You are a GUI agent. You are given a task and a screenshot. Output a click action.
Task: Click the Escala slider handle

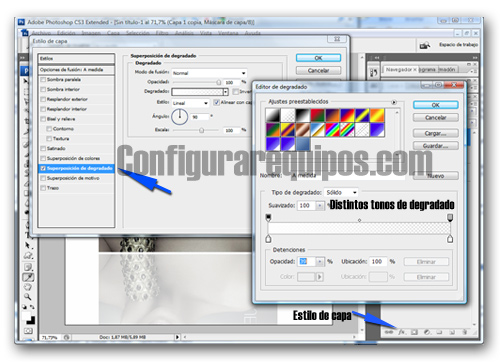point(201,130)
